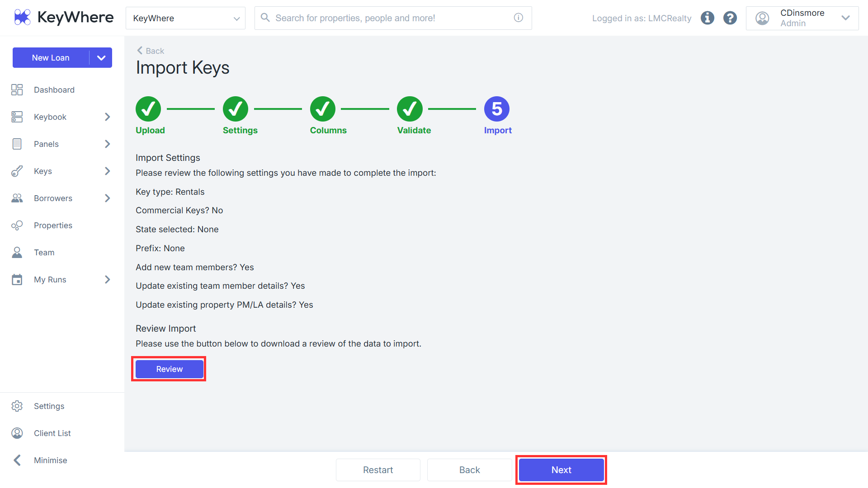Click the Client List user icon
Screen dimensions: 868x488
[17, 433]
